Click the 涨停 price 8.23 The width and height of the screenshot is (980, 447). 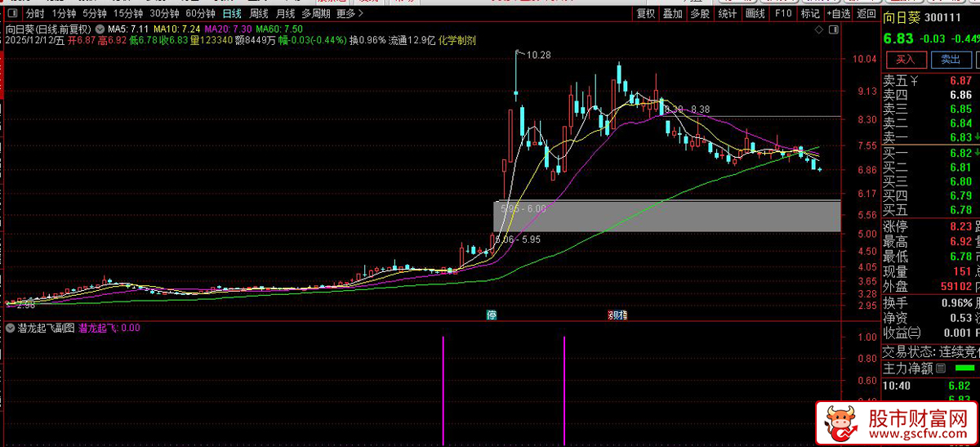(960, 226)
